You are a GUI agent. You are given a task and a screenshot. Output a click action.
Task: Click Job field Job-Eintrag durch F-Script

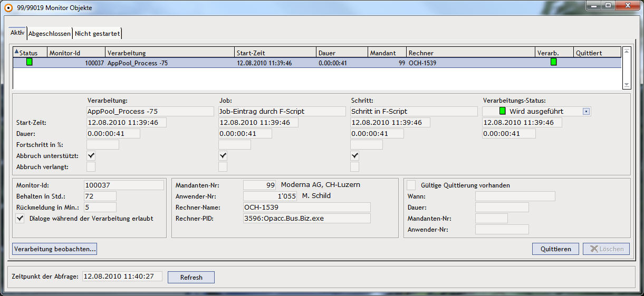[282, 111]
